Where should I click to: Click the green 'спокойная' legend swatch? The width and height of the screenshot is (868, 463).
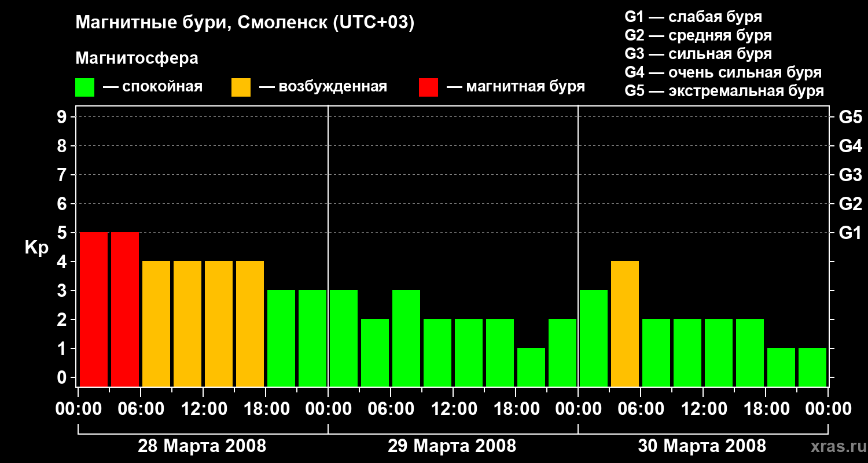(85, 87)
